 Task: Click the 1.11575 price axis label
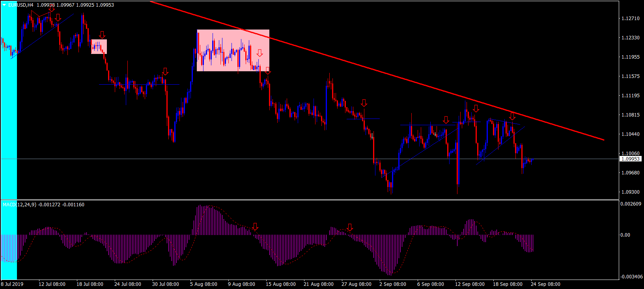tap(630, 76)
